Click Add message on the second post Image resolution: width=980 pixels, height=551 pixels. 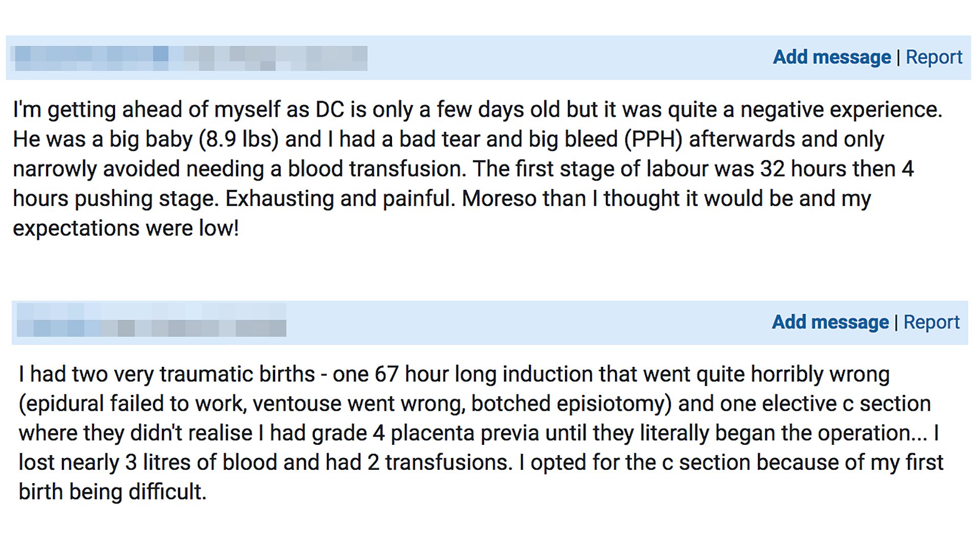pyautogui.click(x=830, y=322)
